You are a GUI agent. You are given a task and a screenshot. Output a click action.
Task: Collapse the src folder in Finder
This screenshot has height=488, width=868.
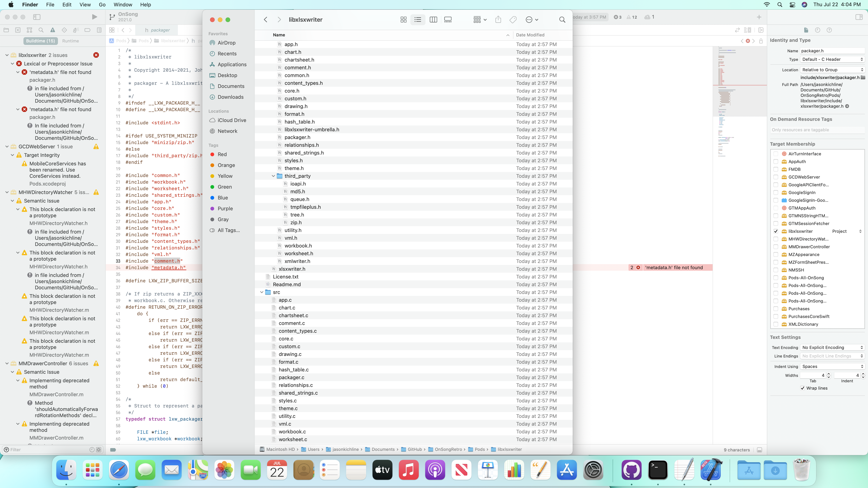(262, 292)
